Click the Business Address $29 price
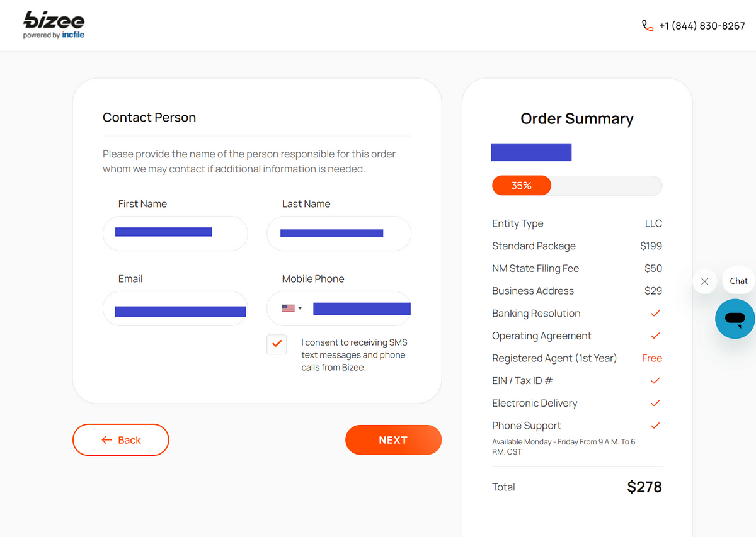Viewport: 756px width, 537px height. [653, 291]
